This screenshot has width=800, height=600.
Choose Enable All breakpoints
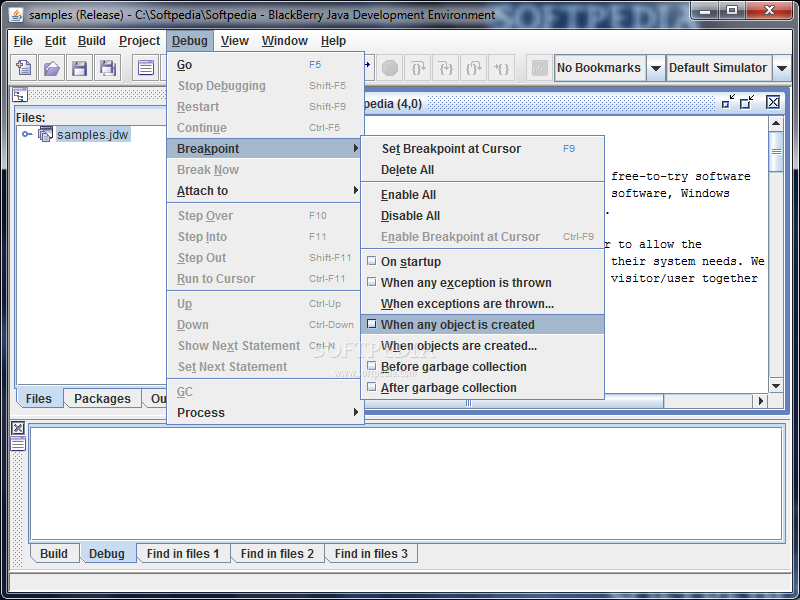tap(482, 195)
